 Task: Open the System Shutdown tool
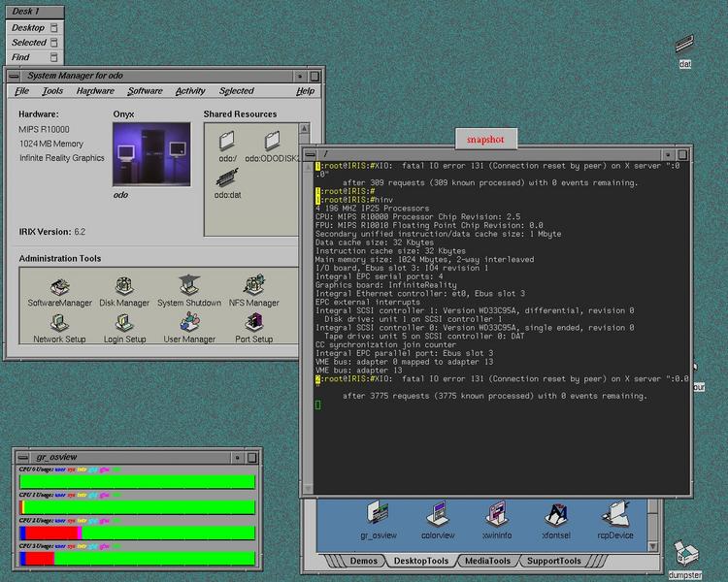pyautogui.click(x=189, y=292)
